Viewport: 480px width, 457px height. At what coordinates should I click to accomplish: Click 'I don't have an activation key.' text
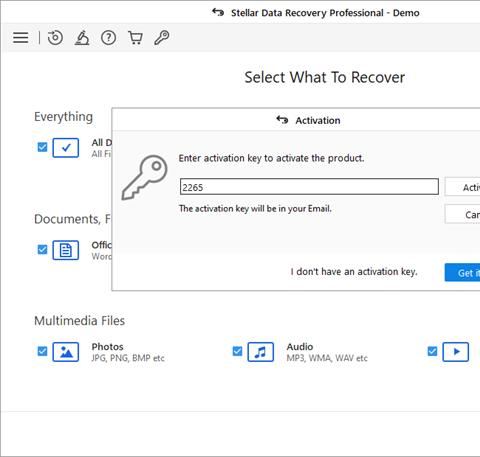(354, 272)
